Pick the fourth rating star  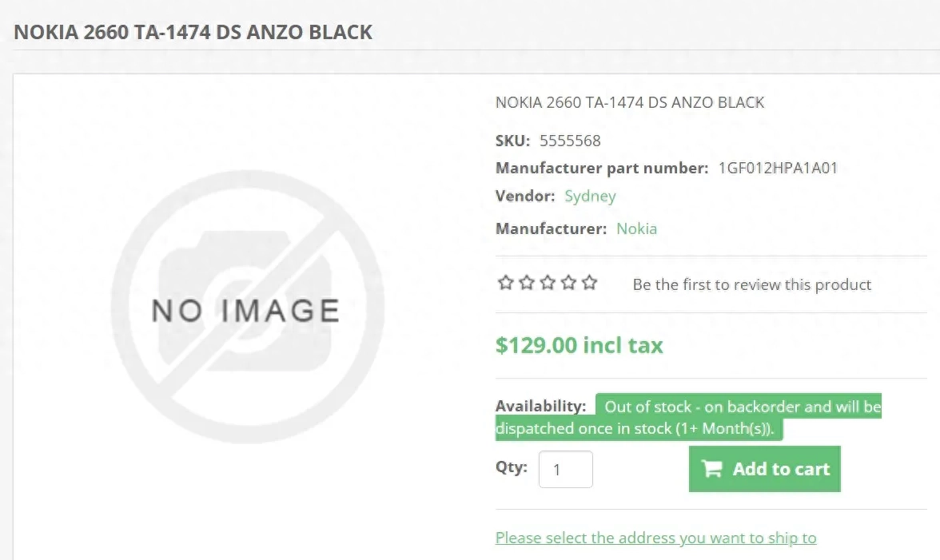tap(569, 283)
